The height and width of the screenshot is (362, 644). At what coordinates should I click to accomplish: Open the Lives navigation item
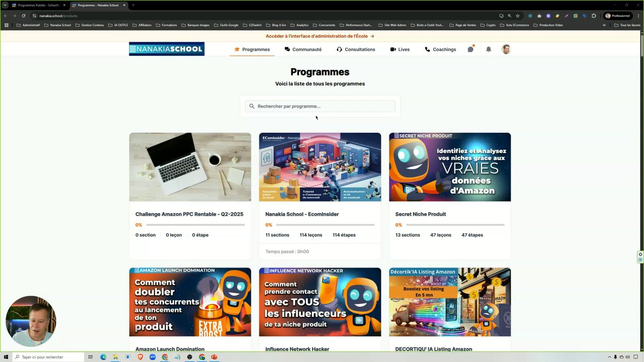(400, 49)
